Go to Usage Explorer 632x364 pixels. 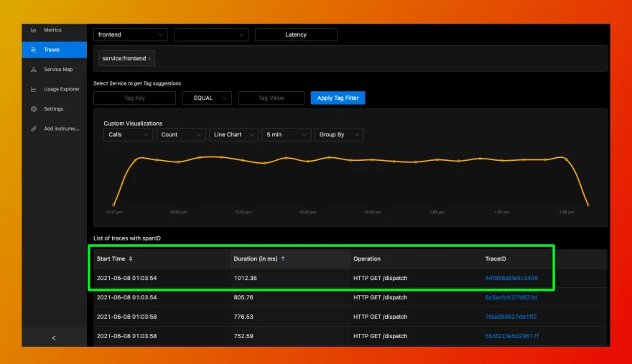[54, 89]
